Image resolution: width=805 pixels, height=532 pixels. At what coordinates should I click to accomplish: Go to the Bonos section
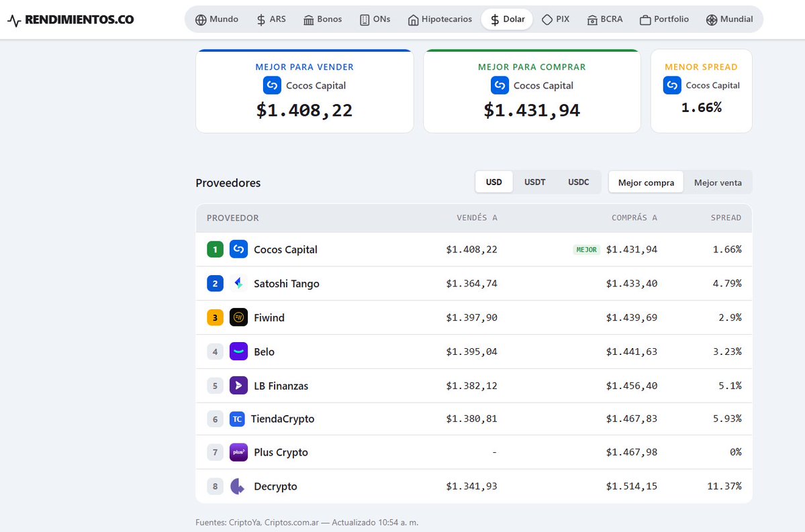pyautogui.click(x=322, y=19)
